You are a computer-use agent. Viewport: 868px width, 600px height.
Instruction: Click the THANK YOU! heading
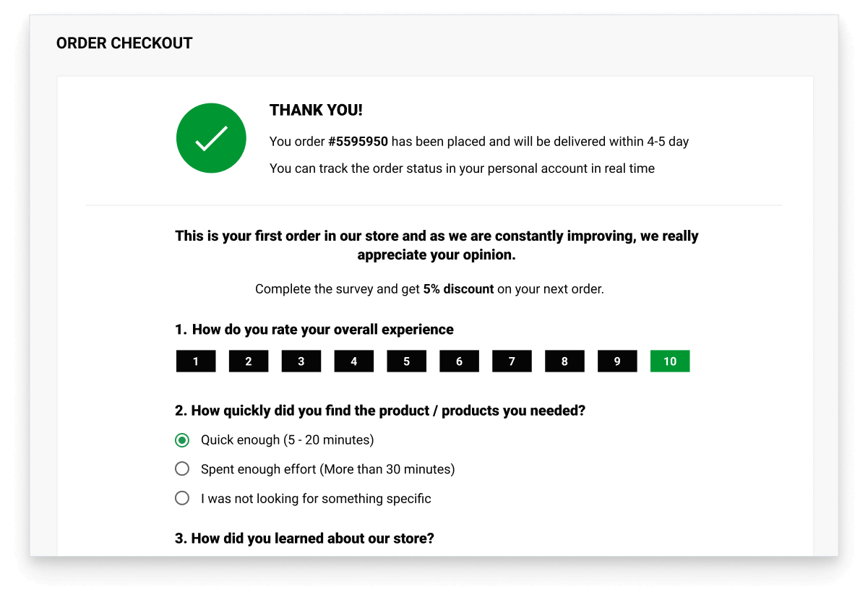pos(316,111)
